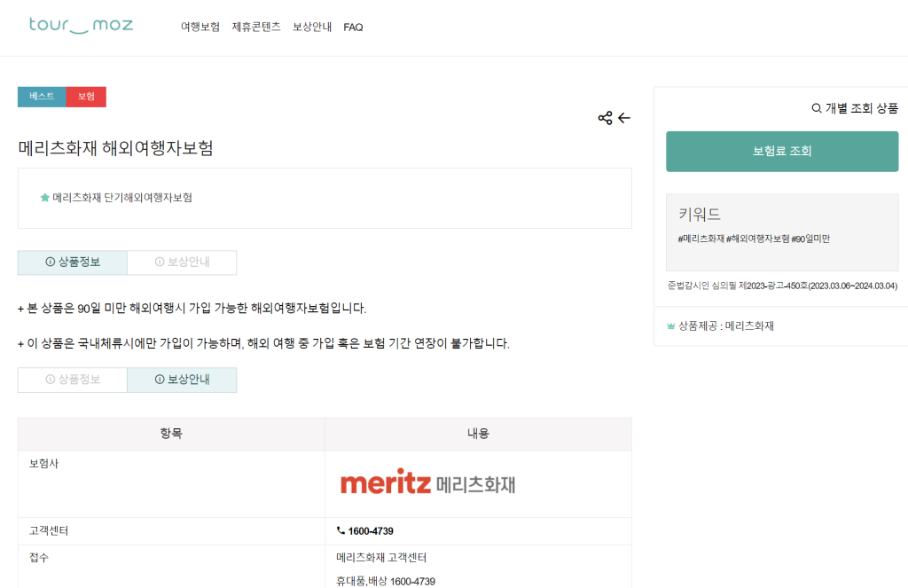Viewport: 908px width, 588px height.
Task: Click the back arrow icon
Action: pyautogui.click(x=623, y=118)
